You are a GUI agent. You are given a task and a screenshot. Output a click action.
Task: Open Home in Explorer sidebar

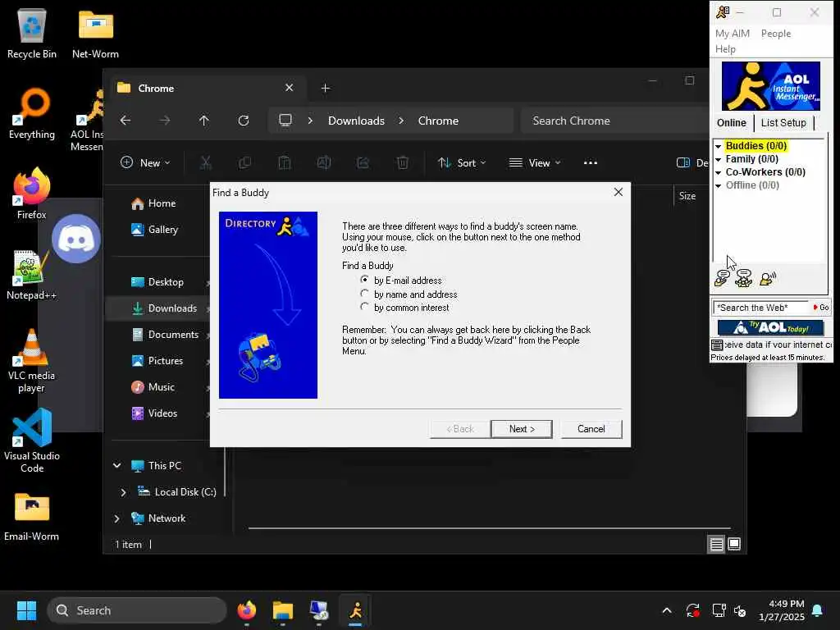click(161, 203)
